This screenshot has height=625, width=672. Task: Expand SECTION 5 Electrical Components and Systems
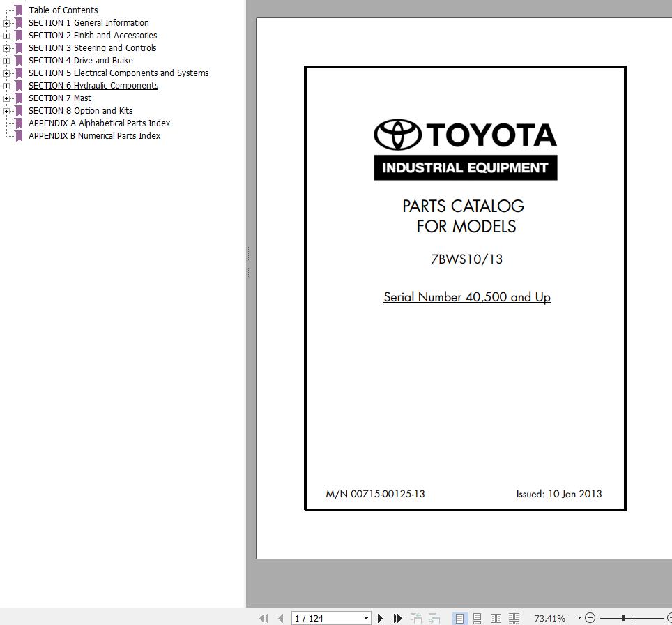point(6,73)
